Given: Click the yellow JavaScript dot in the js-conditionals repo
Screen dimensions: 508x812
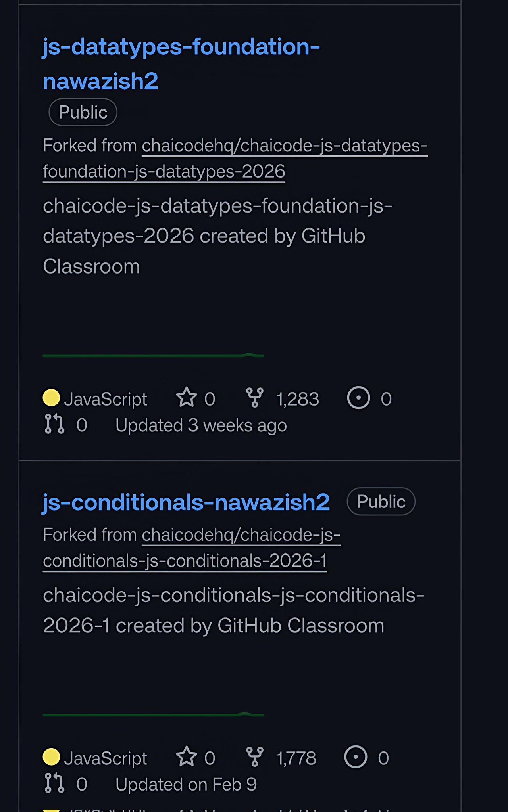Looking at the screenshot, I should [51, 757].
